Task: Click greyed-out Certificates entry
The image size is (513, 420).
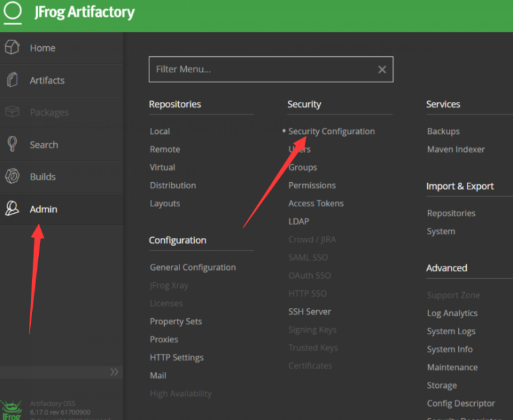Action: pos(310,366)
